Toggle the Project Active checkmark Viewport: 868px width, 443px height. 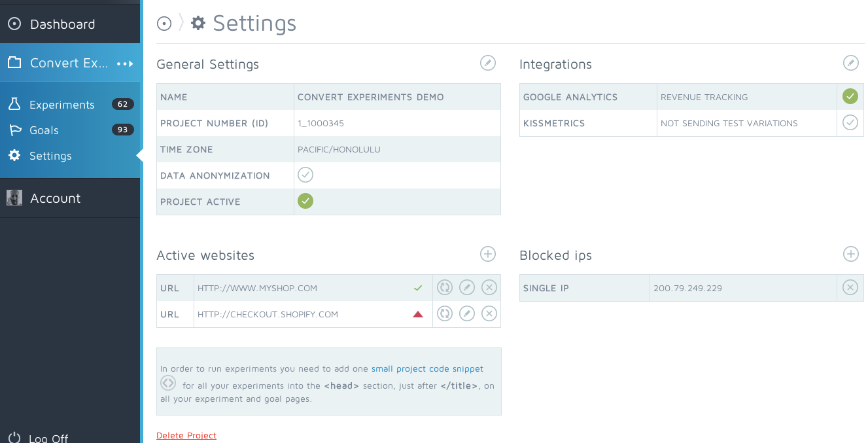pos(305,201)
